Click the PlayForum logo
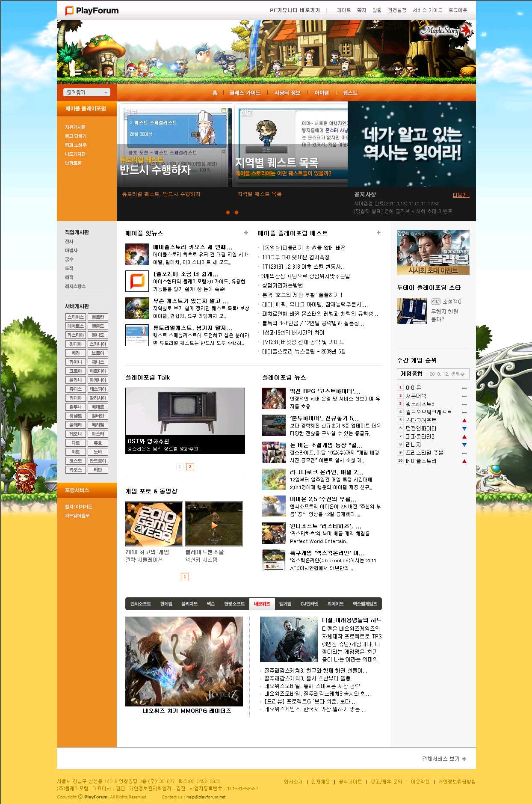 point(92,11)
